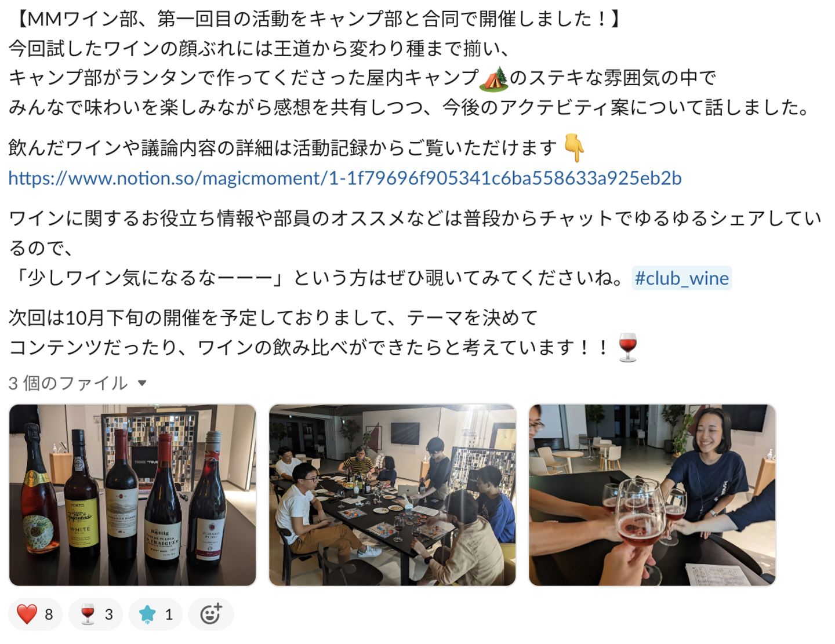Open the wine bottles photo thumbnail
This screenshot has width=835, height=644.
[132, 495]
